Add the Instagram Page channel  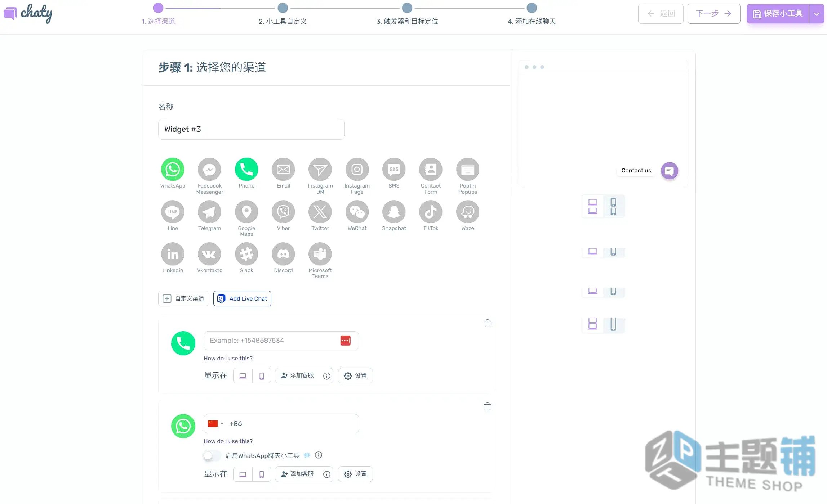coord(357,169)
